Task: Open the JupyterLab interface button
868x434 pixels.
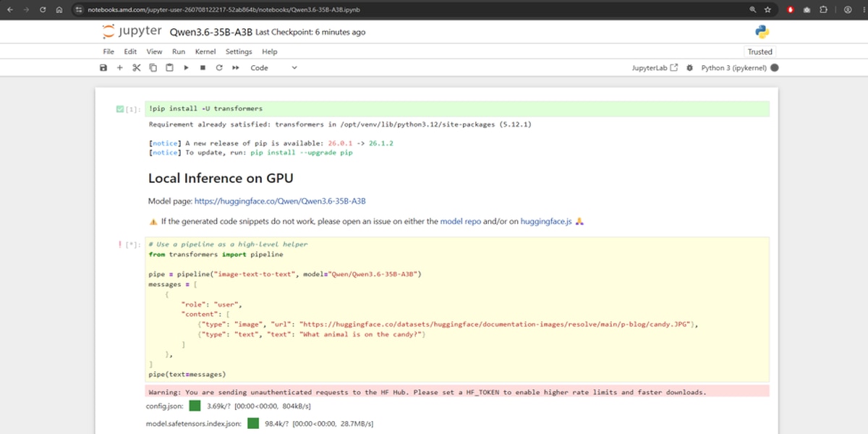Action: (655, 68)
